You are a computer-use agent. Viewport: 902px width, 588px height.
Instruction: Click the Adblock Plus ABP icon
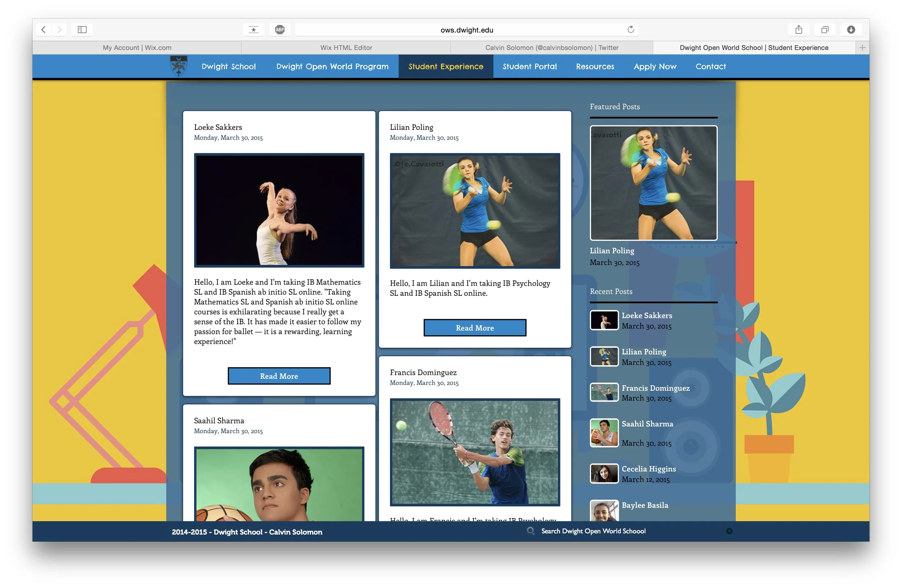(x=280, y=30)
